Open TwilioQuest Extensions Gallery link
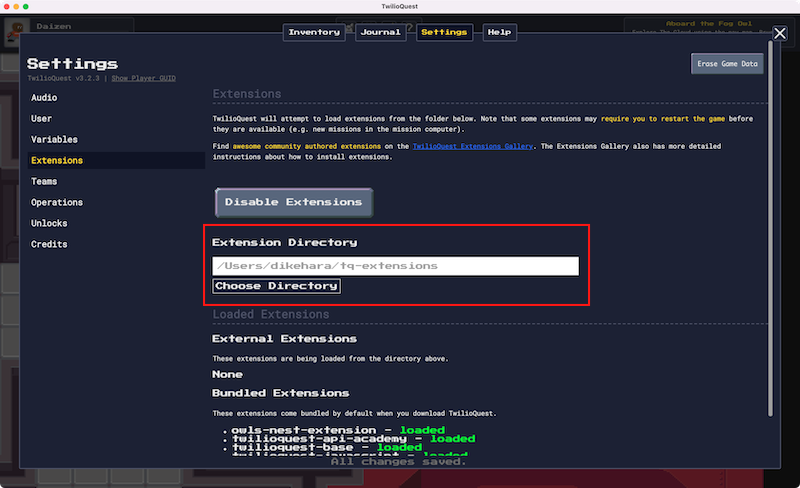 point(472,146)
